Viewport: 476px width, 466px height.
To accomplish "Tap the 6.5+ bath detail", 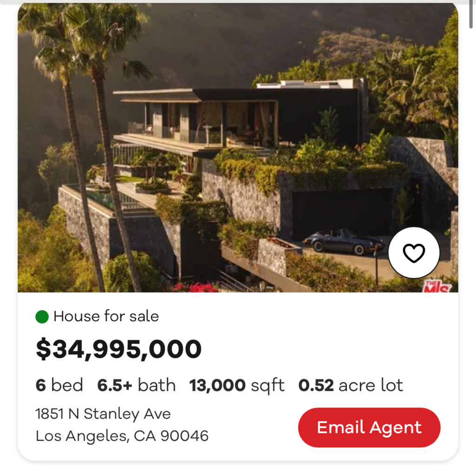I will (x=136, y=386).
